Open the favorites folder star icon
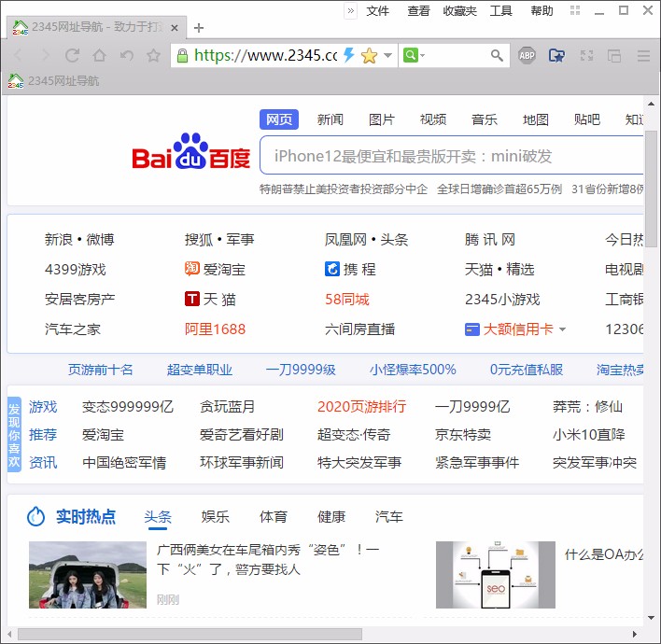Viewport: 661px width, 644px height. tap(556, 55)
